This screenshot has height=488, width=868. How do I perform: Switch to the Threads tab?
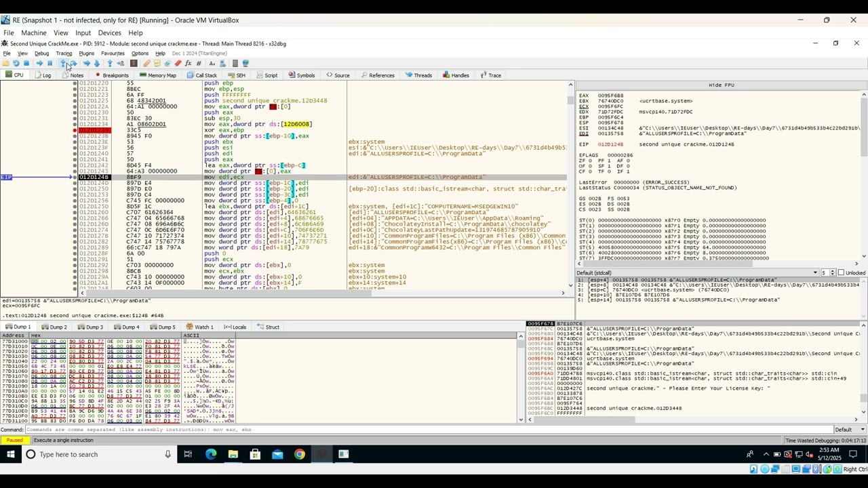tap(418, 75)
